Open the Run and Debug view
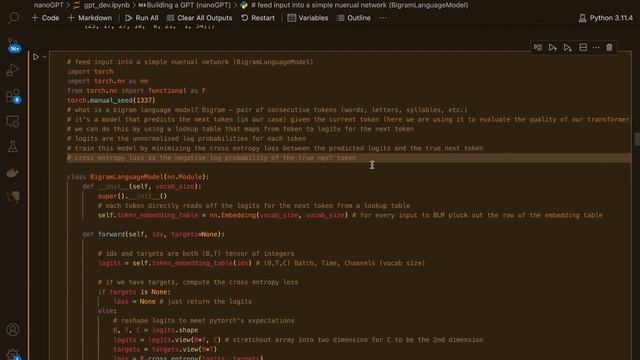The height and width of the screenshot is (360, 640). click(x=13, y=70)
